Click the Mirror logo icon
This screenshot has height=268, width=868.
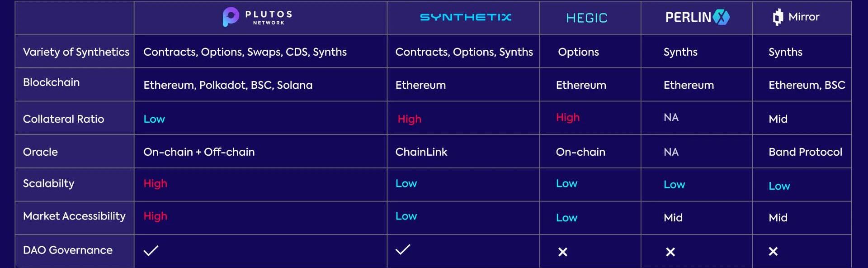[x=778, y=17]
